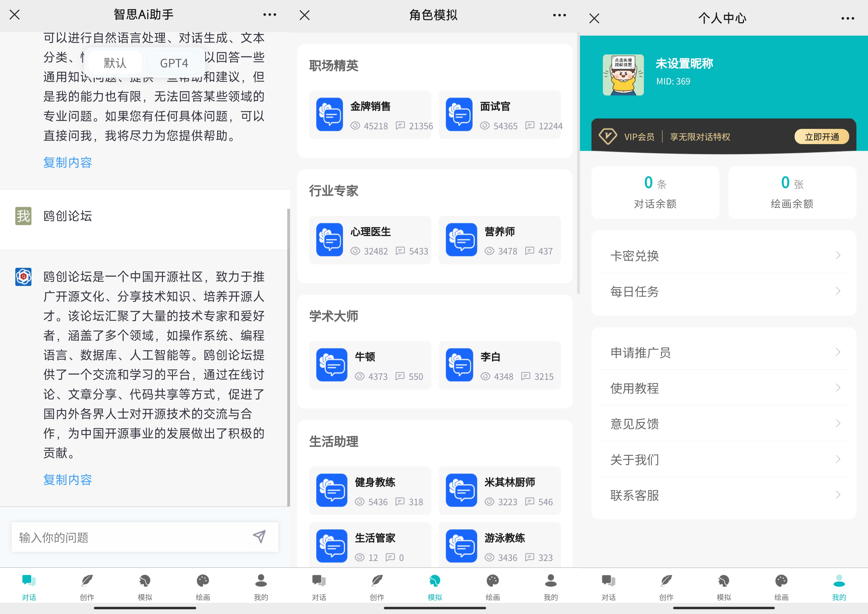Click the 生活助理 section heading
The width and height of the screenshot is (868, 614).
[333, 441]
